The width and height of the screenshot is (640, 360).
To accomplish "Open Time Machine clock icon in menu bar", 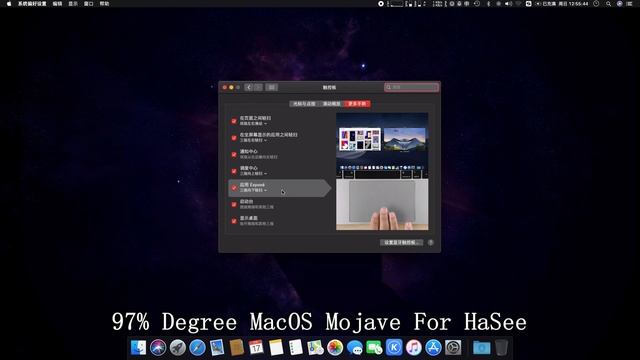I will (x=477, y=4).
